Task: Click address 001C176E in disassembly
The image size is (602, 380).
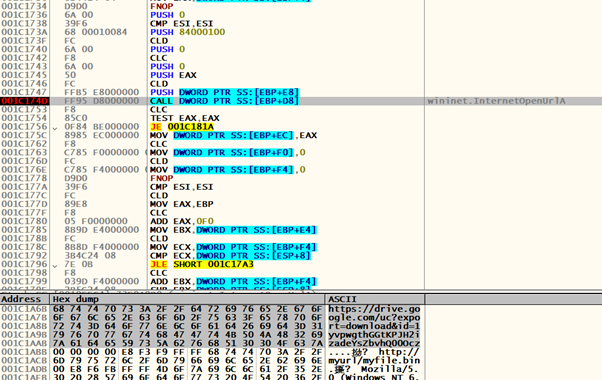Action: pos(24,170)
